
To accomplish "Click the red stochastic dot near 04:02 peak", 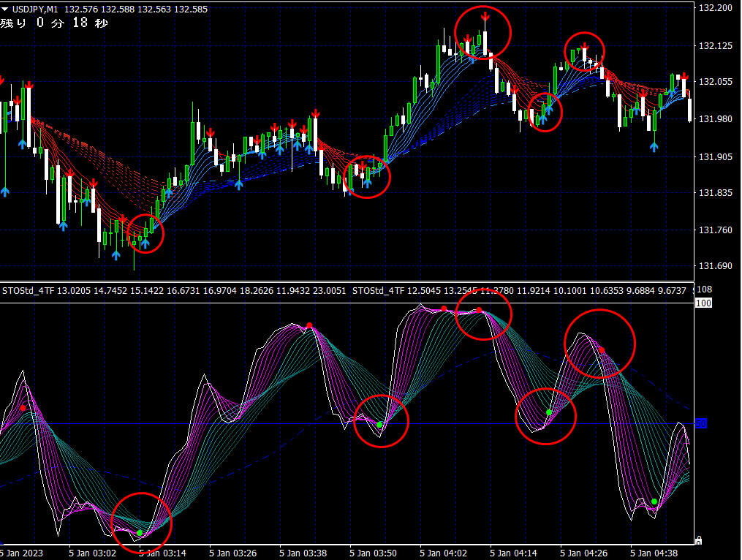I will point(444,309).
